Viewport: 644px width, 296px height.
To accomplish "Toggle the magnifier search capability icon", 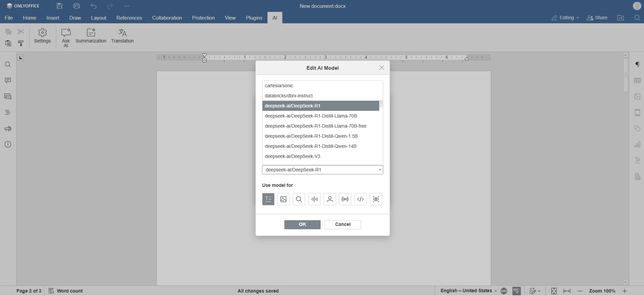I will click(299, 199).
